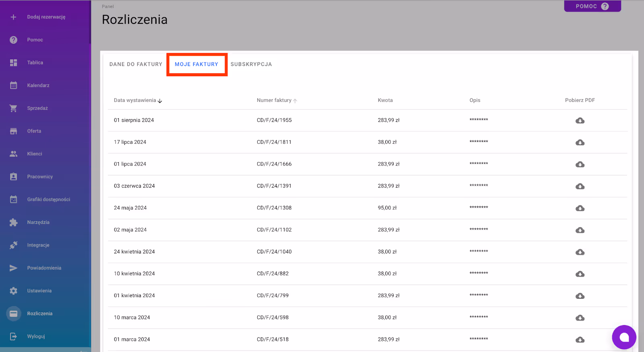Click the Sprzedaż shopping cart icon

(x=14, y=108)
